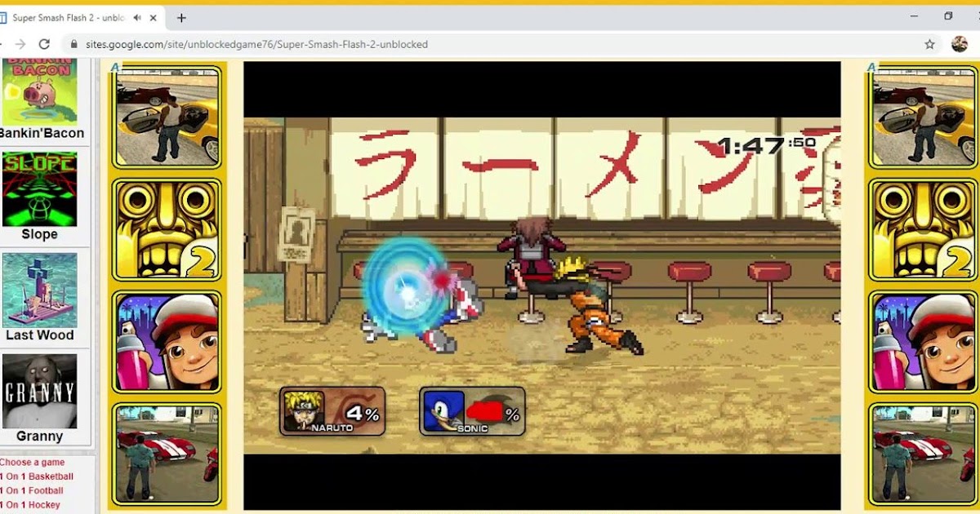This screenshot has height=514, width=980.
Task: Restore down the Chrome window
Action: pos(948,16)
